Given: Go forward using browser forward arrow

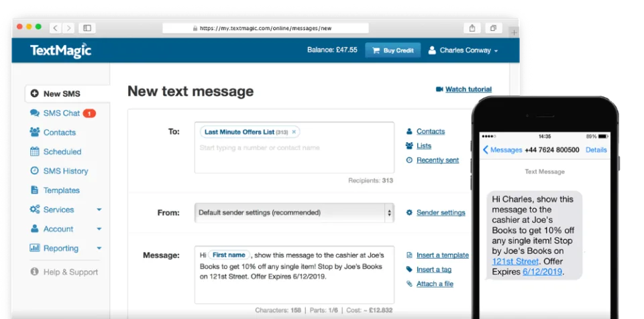Looking at the screenshot, I should tap(68, 28).
